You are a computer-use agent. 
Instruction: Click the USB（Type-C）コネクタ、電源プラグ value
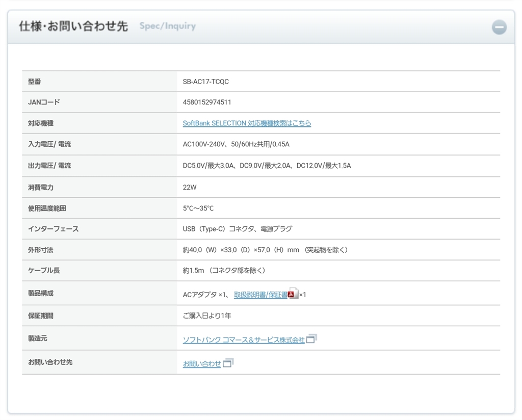click(238, 229)
